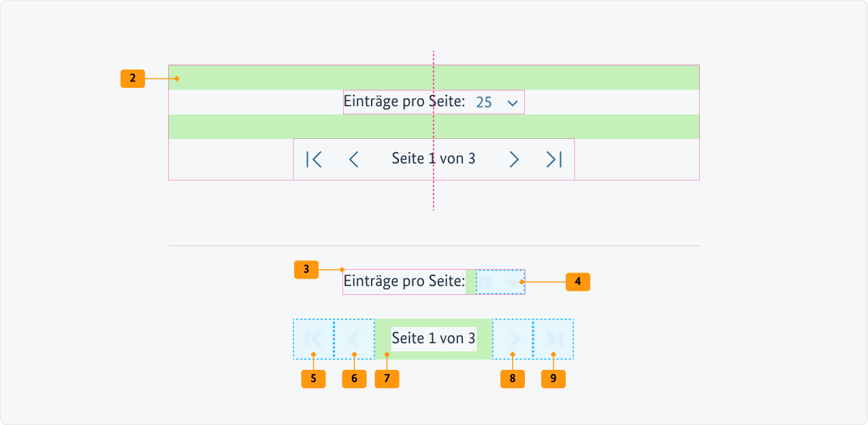Select the value 25 in entries-per-page dropdown
Image resolution: width=868 pixels, height=425 pixels.
[x=484, y=101]
